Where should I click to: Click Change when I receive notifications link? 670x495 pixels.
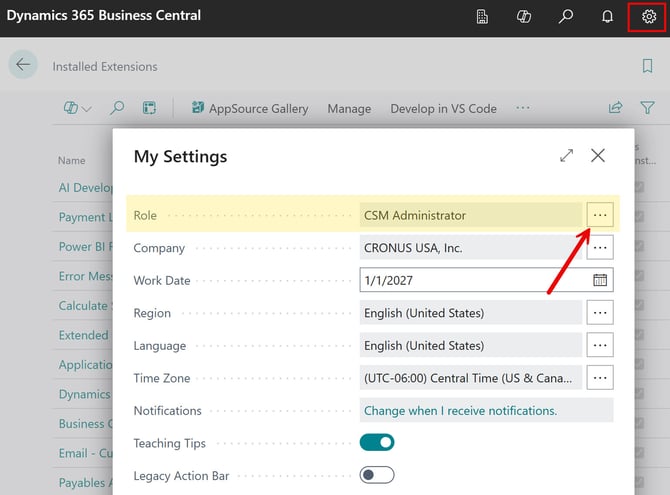[x=460, y=410]
